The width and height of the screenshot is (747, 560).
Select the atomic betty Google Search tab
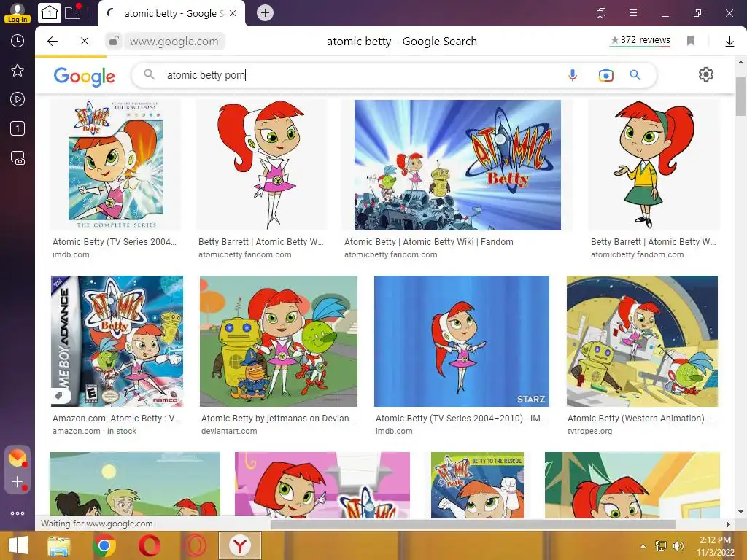[171, 13]
